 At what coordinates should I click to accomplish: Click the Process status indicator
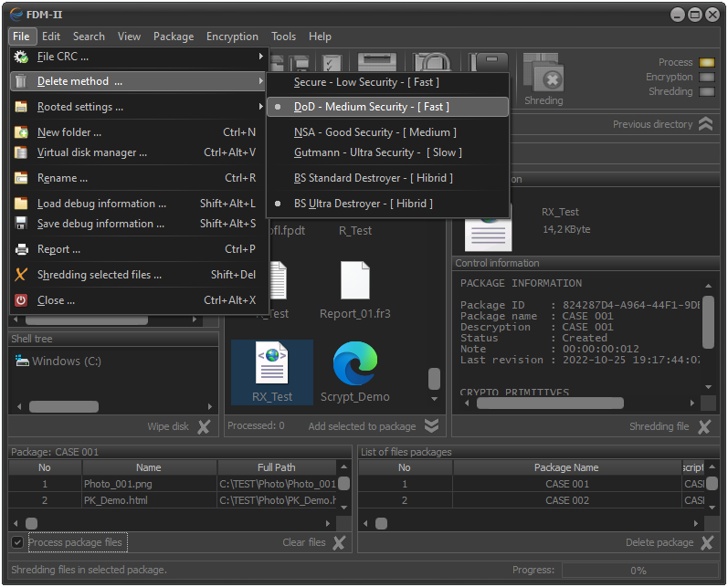click(707, 62)
